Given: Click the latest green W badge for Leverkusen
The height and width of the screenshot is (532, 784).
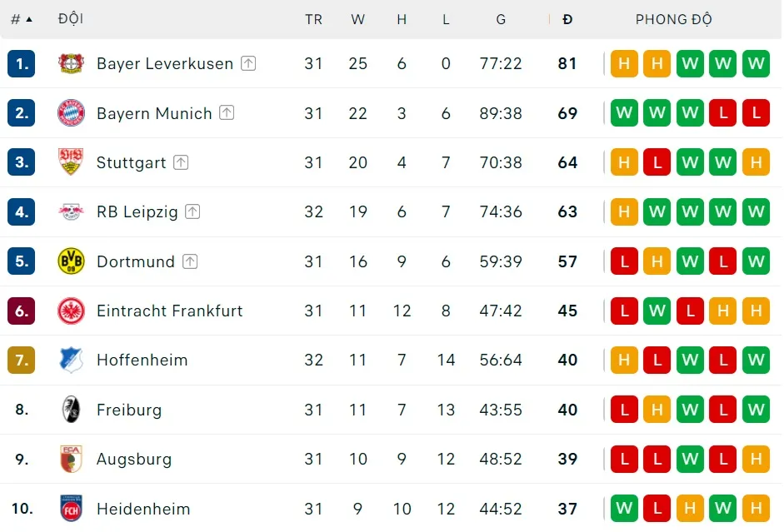Looking at the screenshot, I should click(x=756, y=63).
